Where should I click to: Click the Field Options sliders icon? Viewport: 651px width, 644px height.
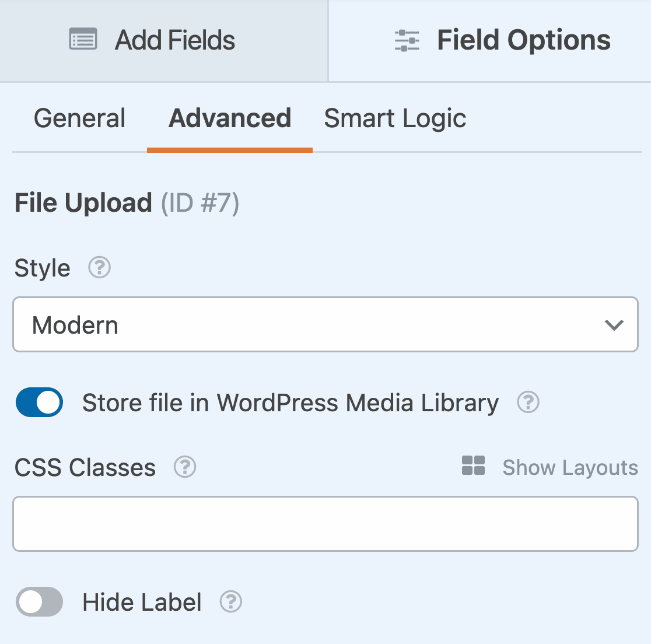pos(407,40)
